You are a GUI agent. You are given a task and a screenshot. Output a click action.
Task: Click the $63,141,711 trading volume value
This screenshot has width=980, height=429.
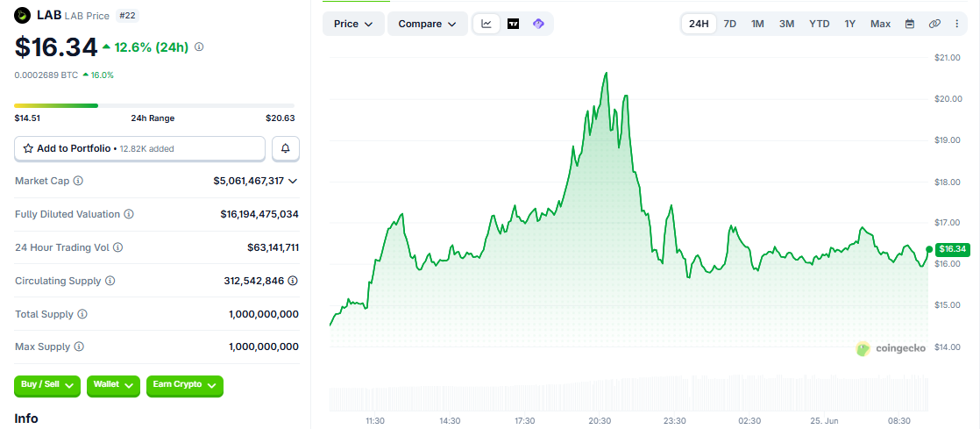[273, 247]
